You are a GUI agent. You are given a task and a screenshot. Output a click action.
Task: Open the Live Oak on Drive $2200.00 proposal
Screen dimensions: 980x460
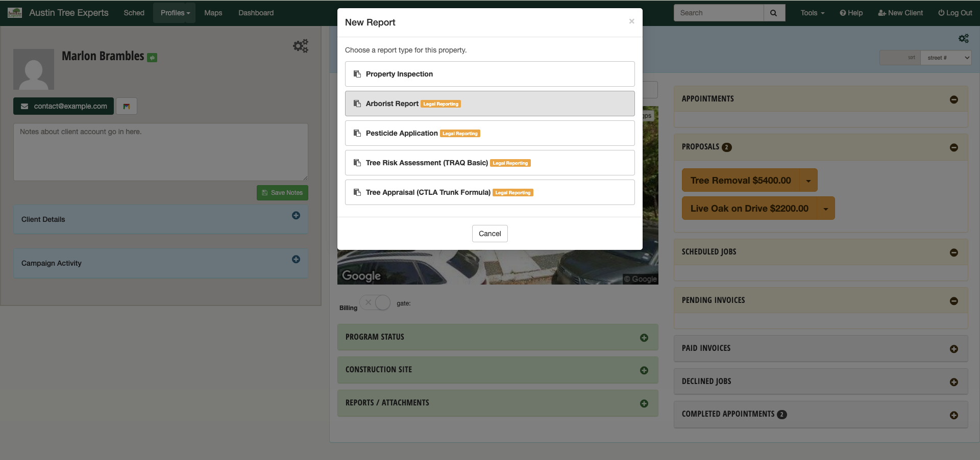pos(749,209)
